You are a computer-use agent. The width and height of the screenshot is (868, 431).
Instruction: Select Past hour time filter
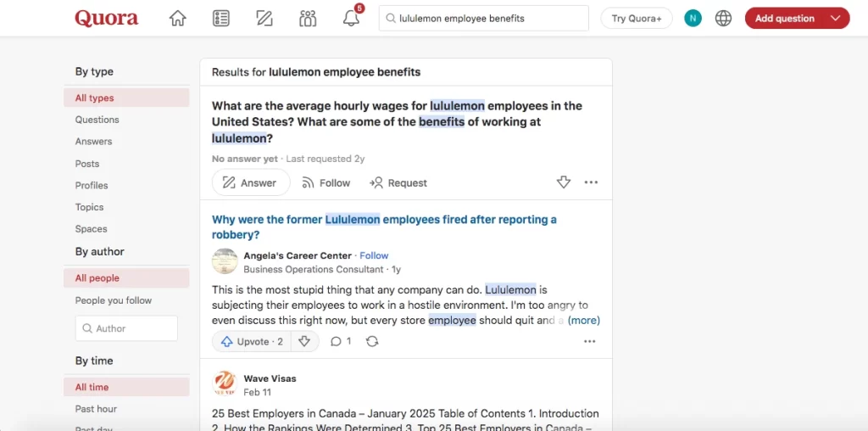[x=96, y=409]
